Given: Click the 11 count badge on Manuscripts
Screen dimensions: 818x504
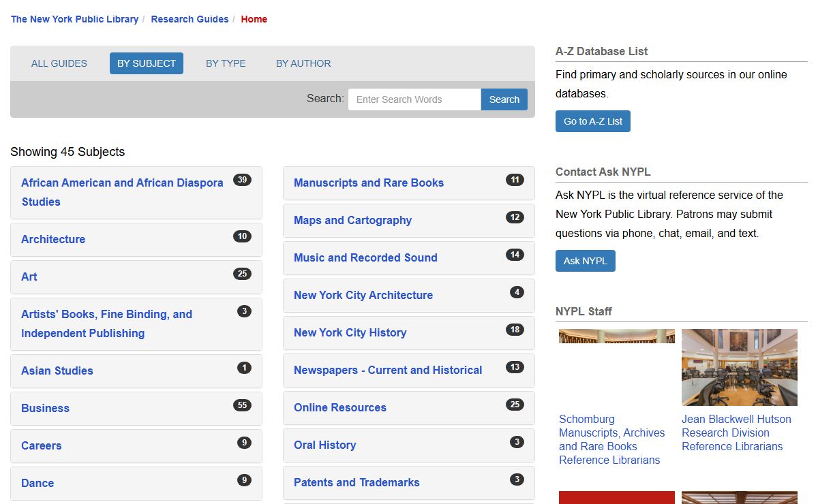Looking at the screenshot, I should (x=515, y=180).
